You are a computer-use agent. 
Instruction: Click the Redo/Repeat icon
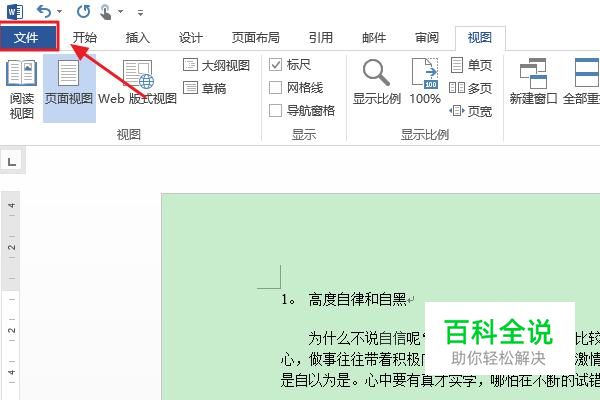coord(83,11)
